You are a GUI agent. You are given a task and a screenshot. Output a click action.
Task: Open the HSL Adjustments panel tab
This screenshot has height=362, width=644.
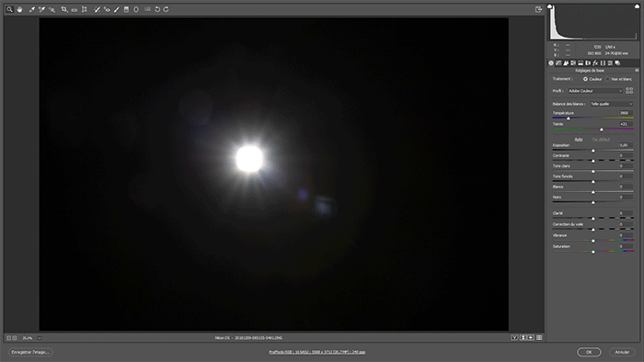tap(573, 62)
